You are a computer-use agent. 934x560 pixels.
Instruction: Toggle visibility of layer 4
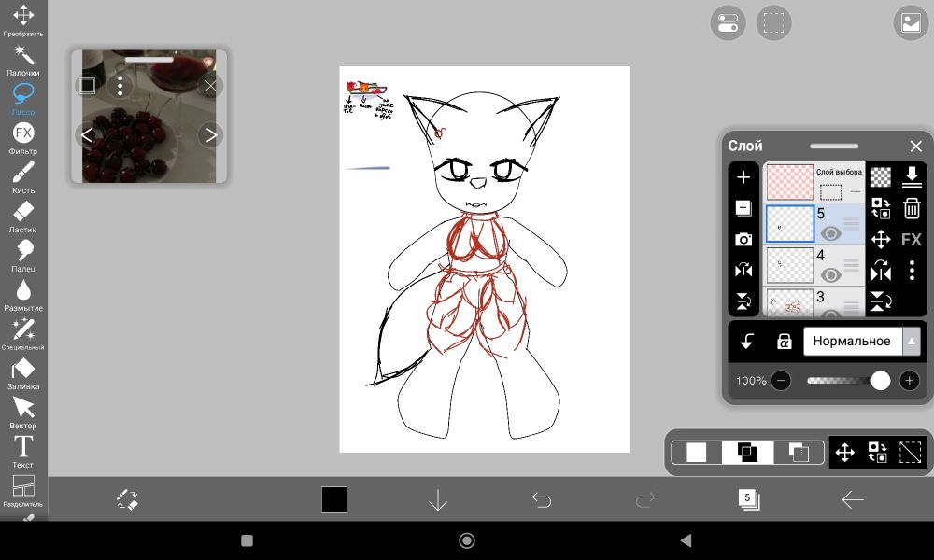830,275
